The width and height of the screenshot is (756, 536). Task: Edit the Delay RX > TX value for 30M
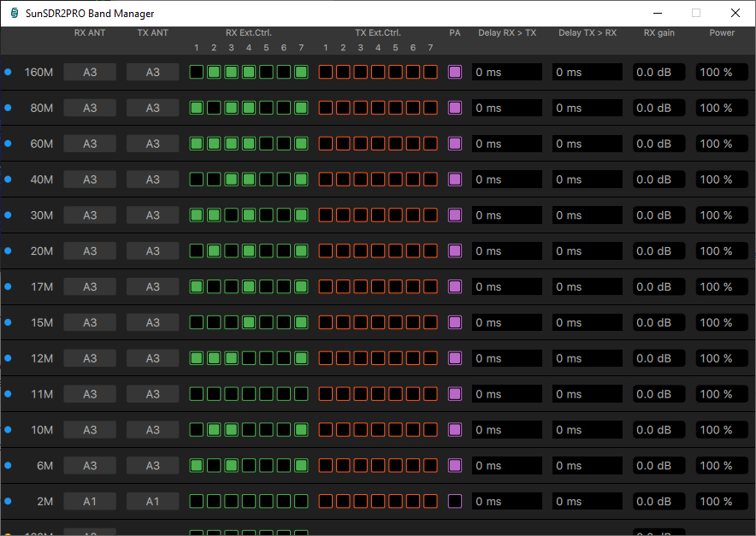(506, 215)
